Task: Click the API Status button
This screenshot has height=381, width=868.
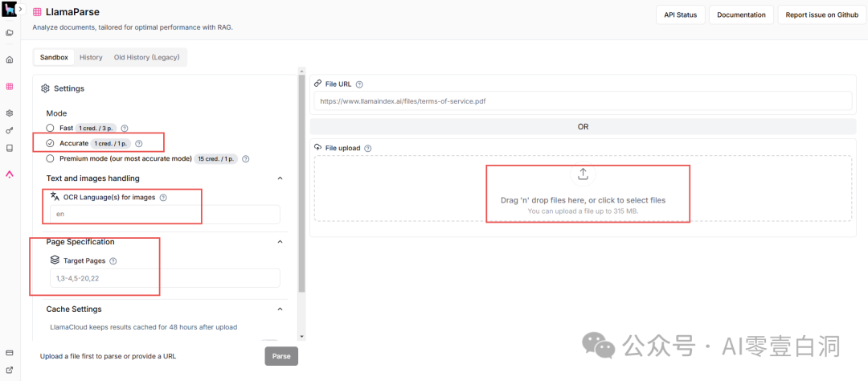Action: click(681, 15)
